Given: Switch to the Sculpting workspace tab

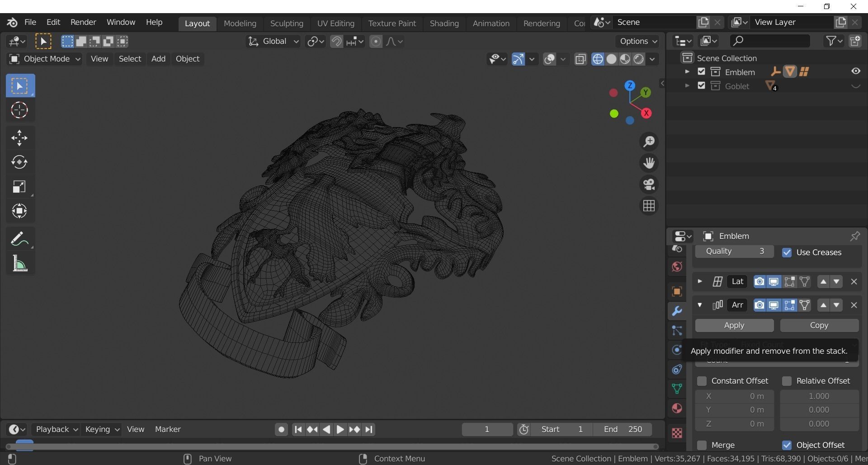Looking at the screenshot, I should pos(287,23).
